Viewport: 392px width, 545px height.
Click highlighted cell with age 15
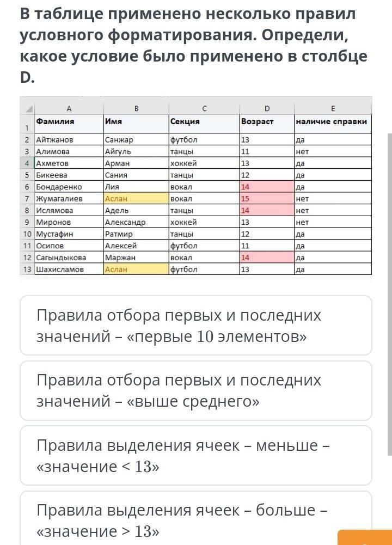(267, 199)
